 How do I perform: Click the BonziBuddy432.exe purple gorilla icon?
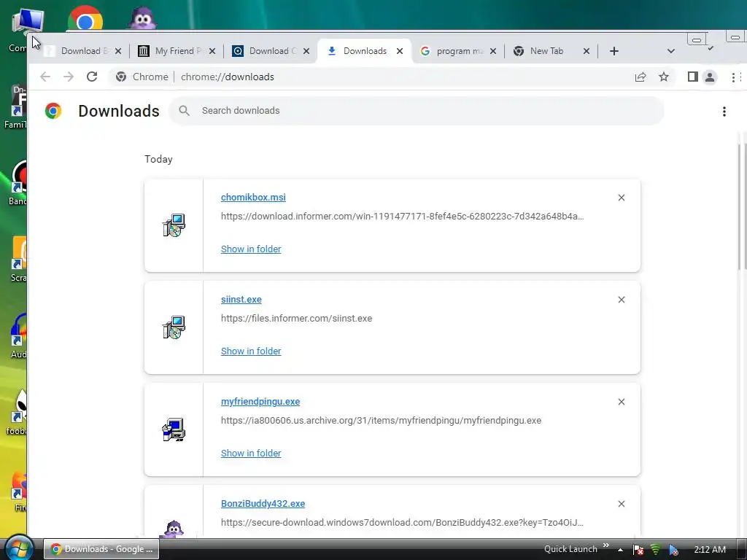174,529
